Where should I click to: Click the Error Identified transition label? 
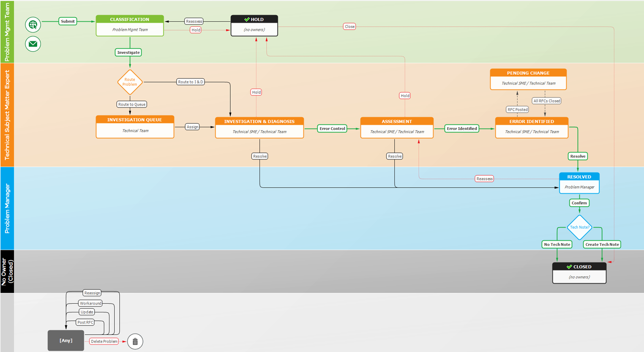pyautogui.click(x=462, y=128)
